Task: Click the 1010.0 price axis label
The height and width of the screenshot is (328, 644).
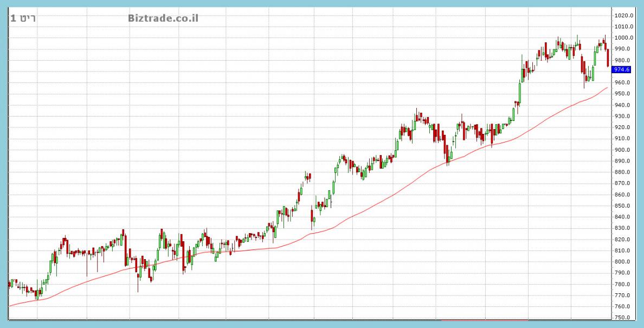Action: [x=624, y=27]
